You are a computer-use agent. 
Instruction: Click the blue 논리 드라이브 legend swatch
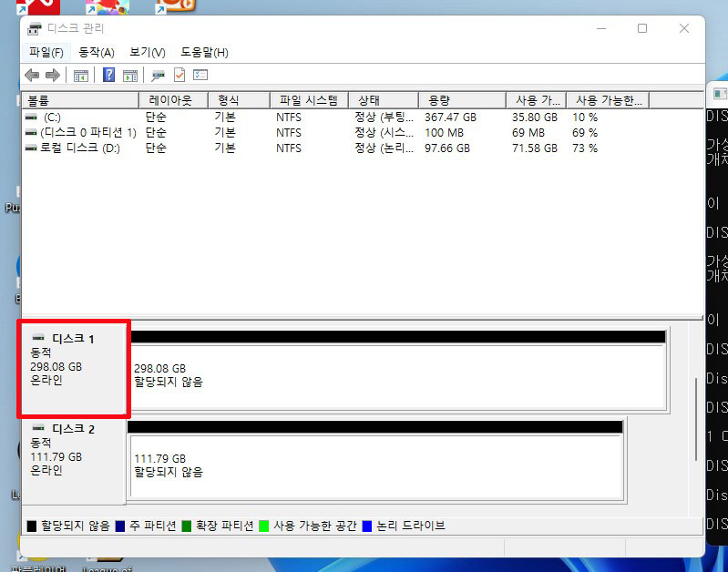click(367, 526)
